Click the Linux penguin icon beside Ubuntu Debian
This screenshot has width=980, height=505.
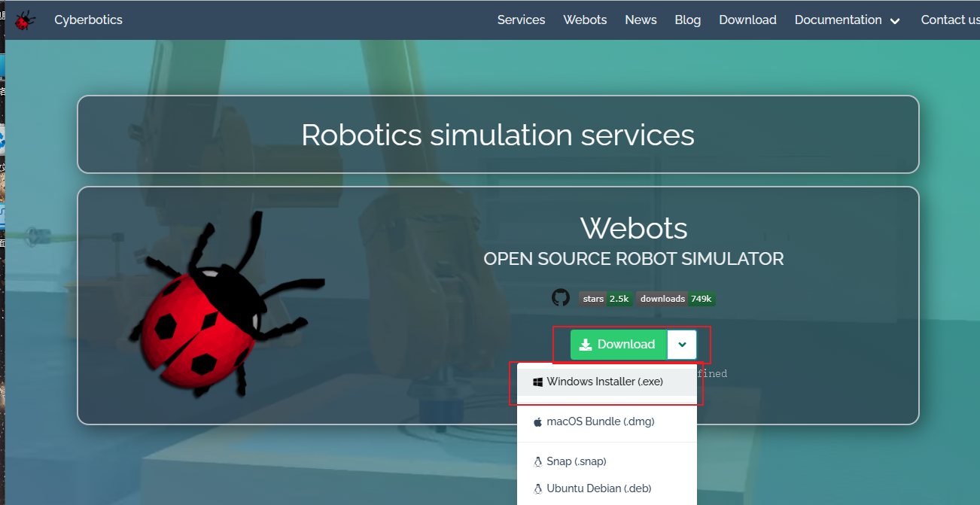pyautogui.click(x=537, y=488)
